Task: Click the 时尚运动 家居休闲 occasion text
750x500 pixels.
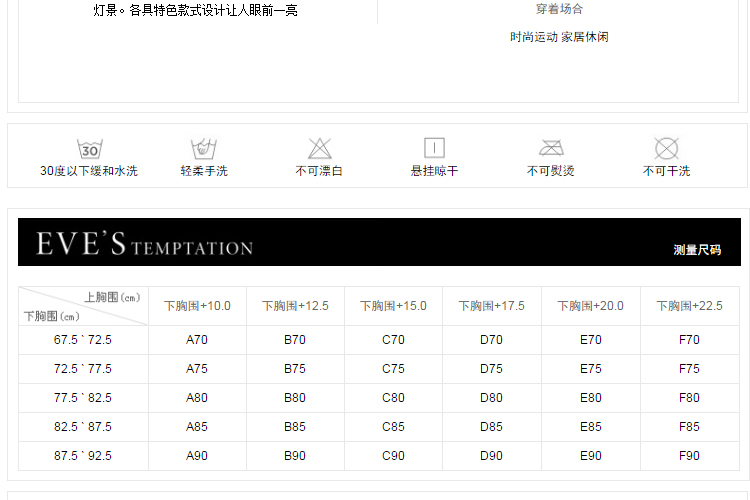Action: 559,37
